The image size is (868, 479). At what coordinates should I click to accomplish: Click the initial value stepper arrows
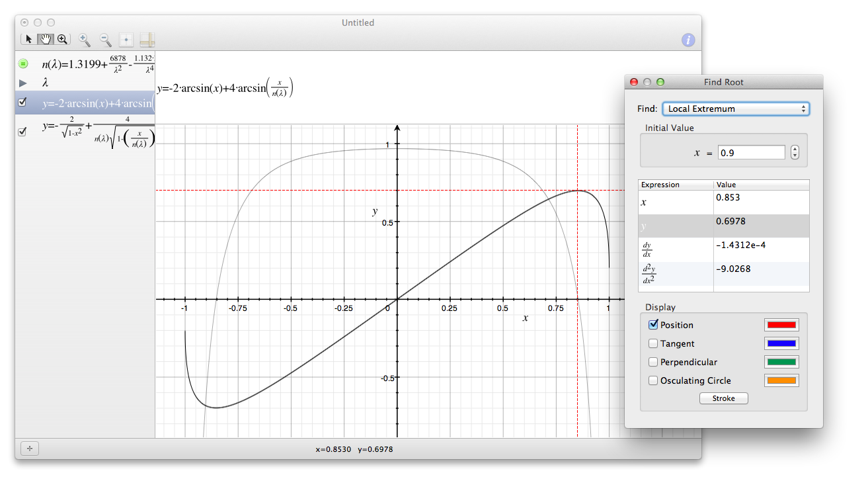tap(795, 153)
